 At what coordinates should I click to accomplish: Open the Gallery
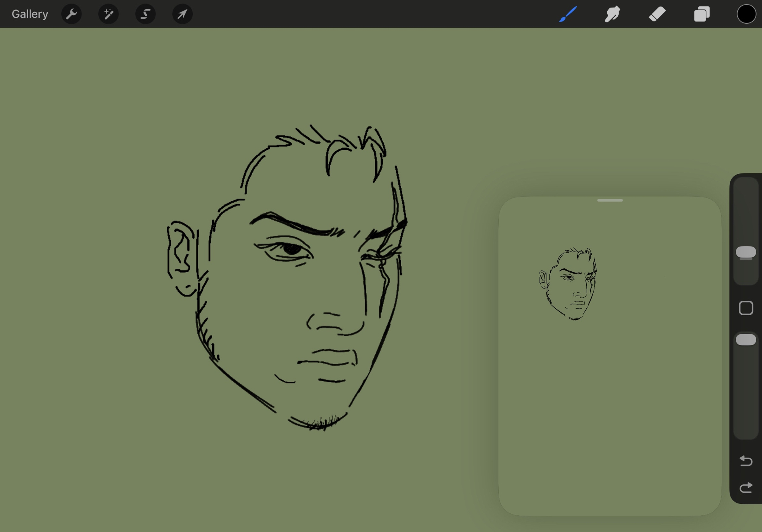coord(30,14)
